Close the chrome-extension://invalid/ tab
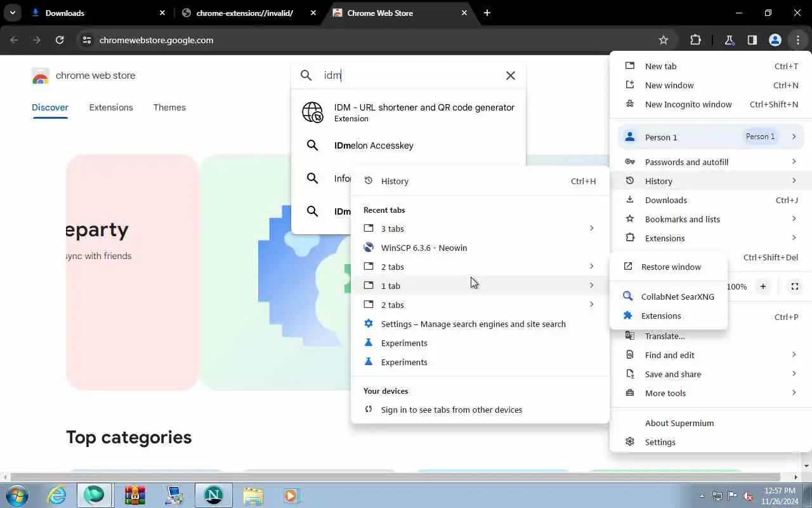 (313, 13)
